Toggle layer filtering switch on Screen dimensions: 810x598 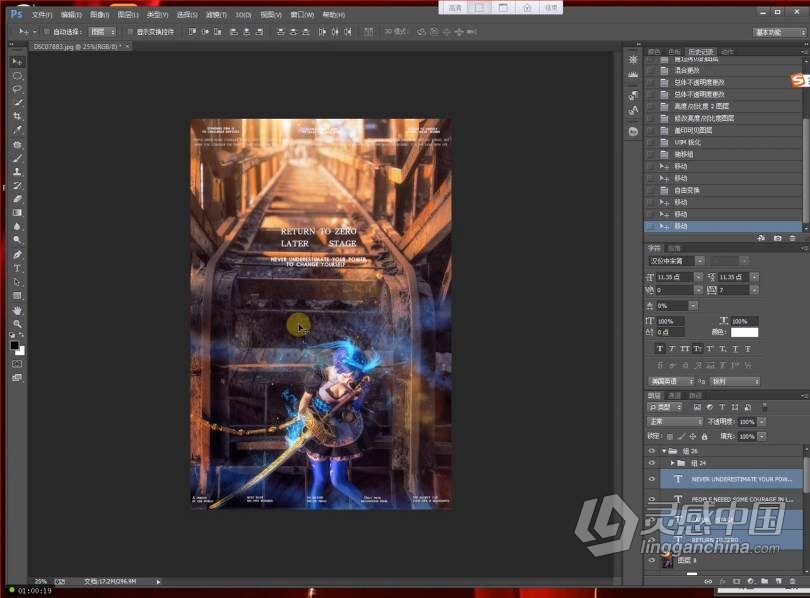(x=765, y=407)
